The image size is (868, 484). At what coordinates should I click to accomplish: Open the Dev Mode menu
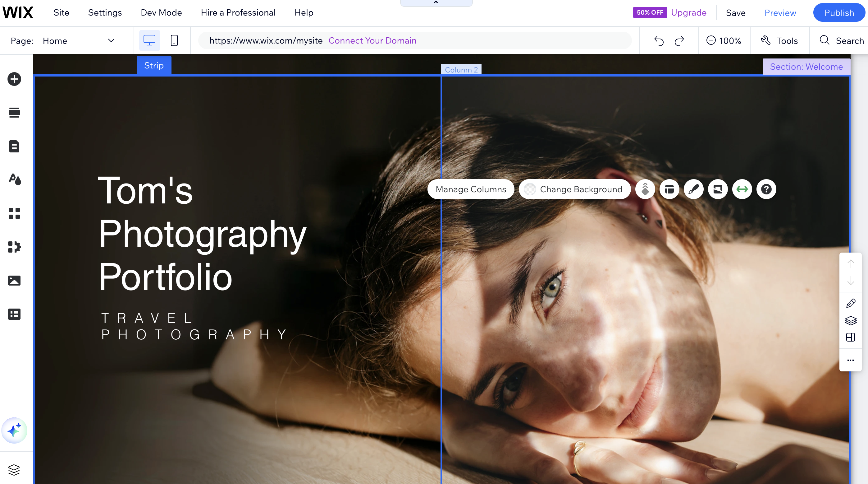[x=161, y=12]
